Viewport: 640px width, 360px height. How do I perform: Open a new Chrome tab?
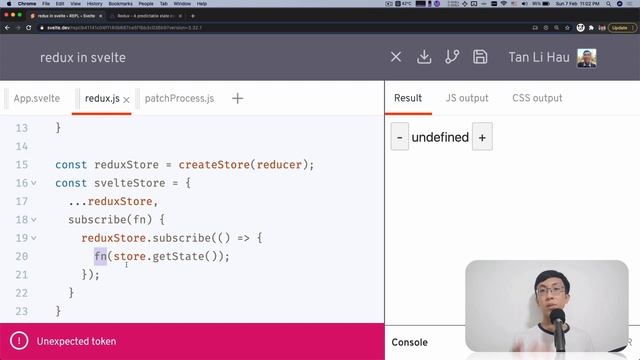pos(193,16)
